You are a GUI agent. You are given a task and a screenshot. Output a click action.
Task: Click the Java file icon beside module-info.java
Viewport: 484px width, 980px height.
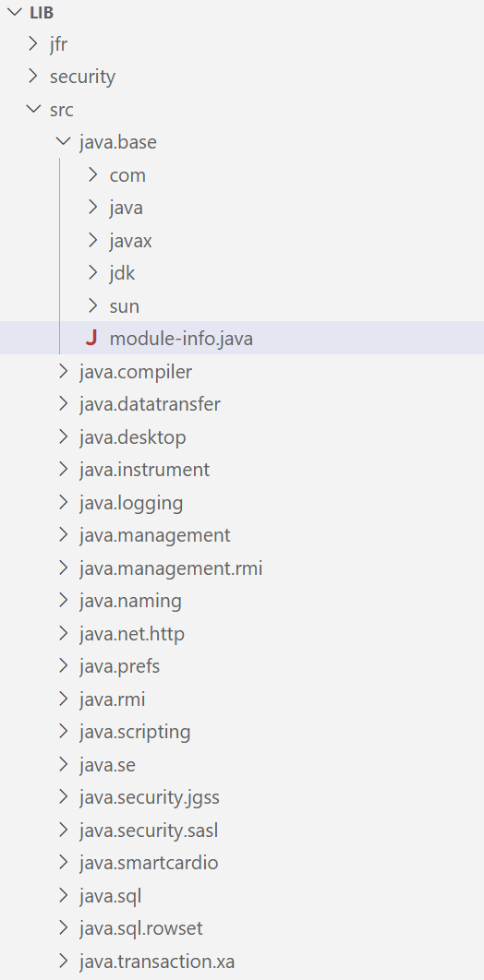click(x=92, y=338)
